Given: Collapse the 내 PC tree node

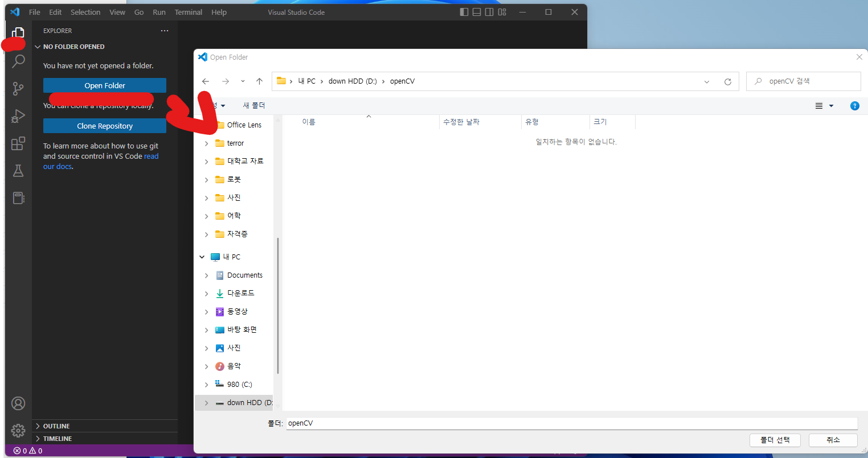Looking at the screenshot, I should [202, 257].
